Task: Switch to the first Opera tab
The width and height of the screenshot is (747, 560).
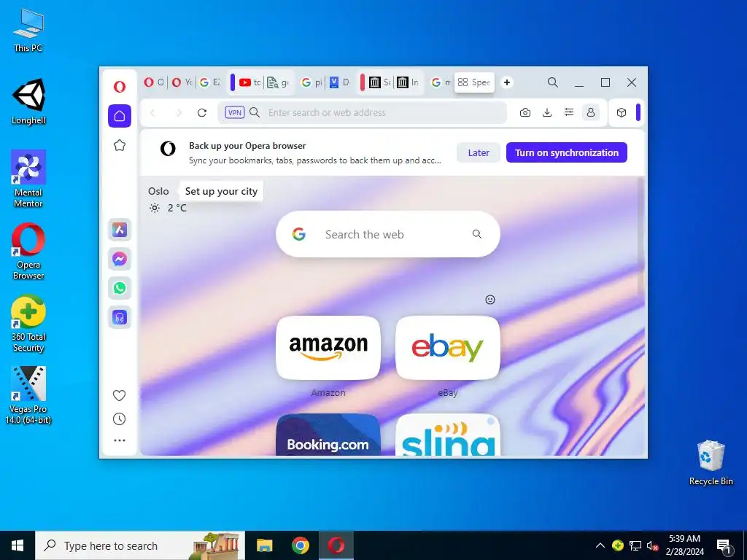Action: click(x=153, y=82)
